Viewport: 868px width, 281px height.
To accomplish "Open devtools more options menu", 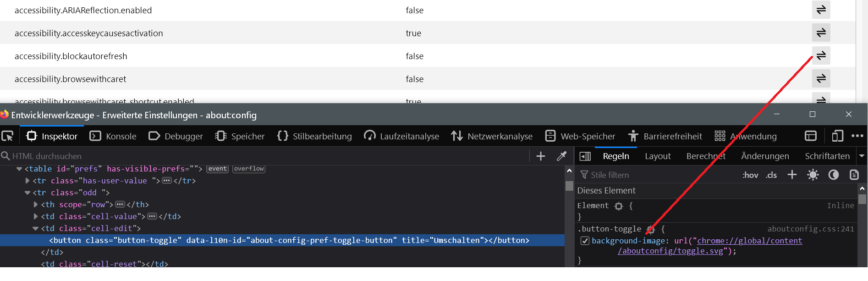I will point(857,136).
